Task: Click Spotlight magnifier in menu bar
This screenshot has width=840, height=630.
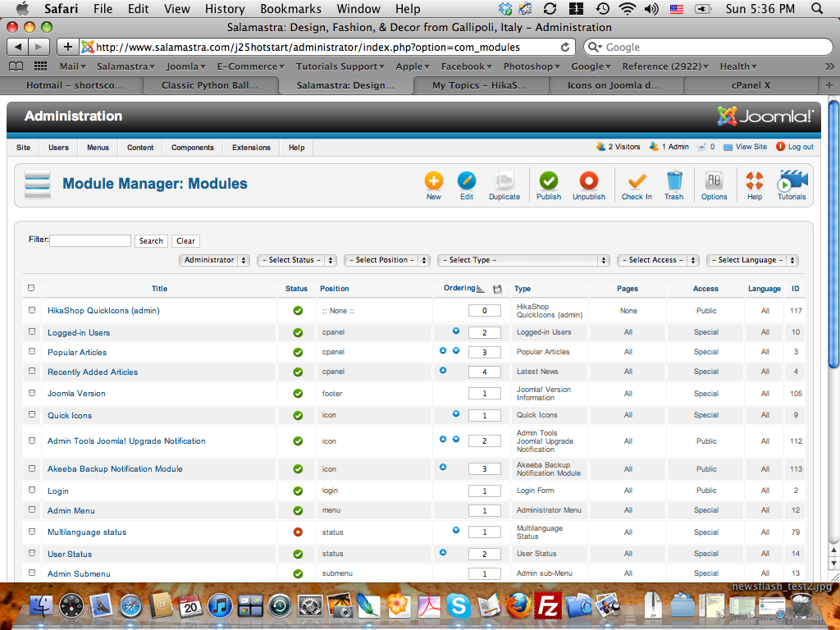Action: pyautogui.click(x=817, y=8)
